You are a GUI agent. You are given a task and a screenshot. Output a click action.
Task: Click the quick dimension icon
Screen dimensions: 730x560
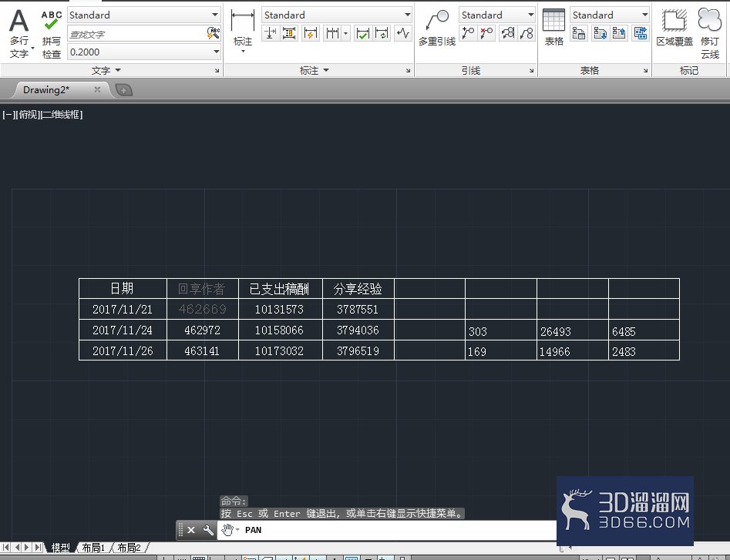click(310, 33)
